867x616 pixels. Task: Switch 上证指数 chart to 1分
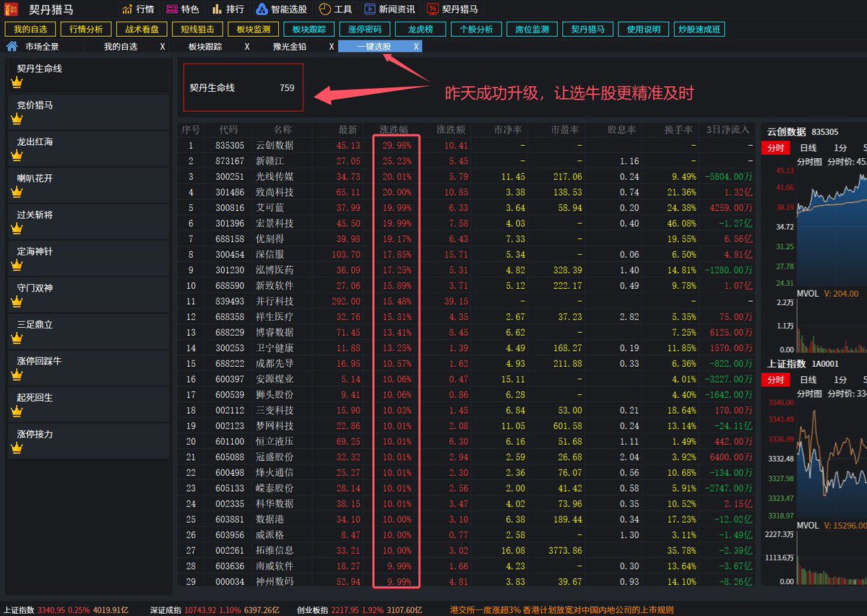(840, 380)
